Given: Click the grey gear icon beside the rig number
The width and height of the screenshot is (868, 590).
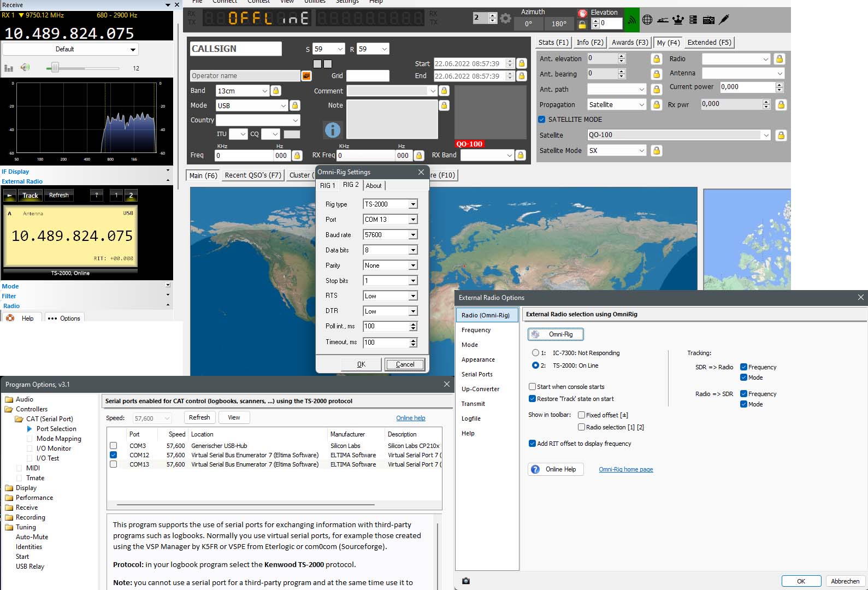Looking at the screenshot, I should coord(506,19).
